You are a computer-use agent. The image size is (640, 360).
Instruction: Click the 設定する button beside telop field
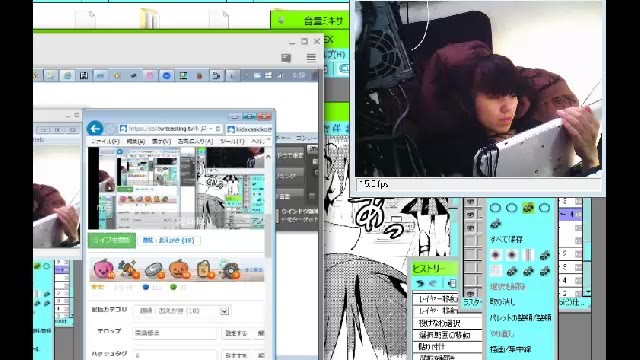point(236,333)
